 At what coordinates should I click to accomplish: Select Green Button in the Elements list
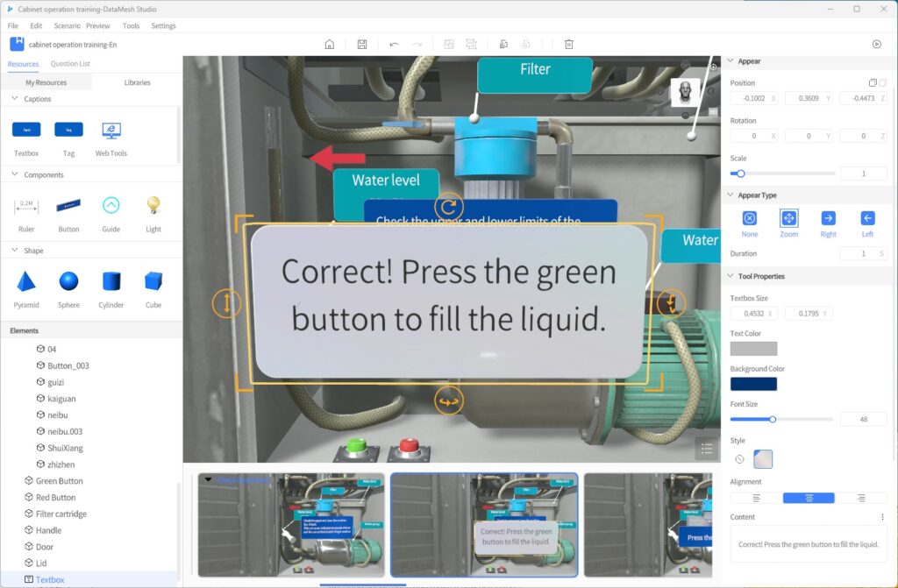(x=59, y=481)
